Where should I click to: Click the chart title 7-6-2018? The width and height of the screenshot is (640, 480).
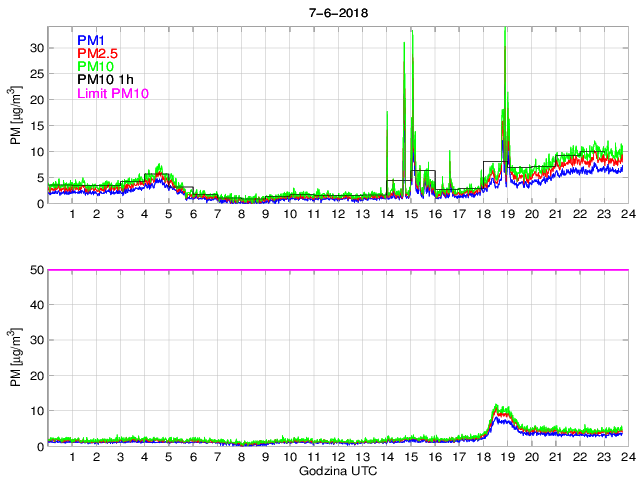click(x=338, y=13)
